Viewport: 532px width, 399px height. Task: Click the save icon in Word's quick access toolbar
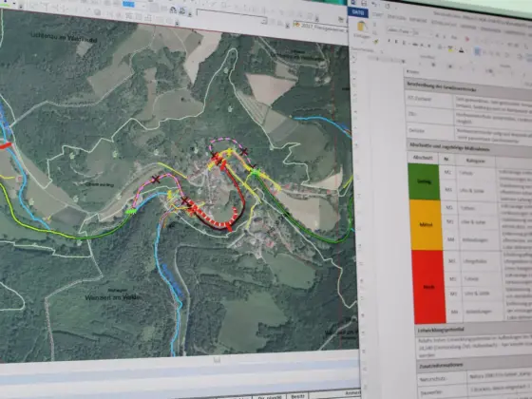363,4
